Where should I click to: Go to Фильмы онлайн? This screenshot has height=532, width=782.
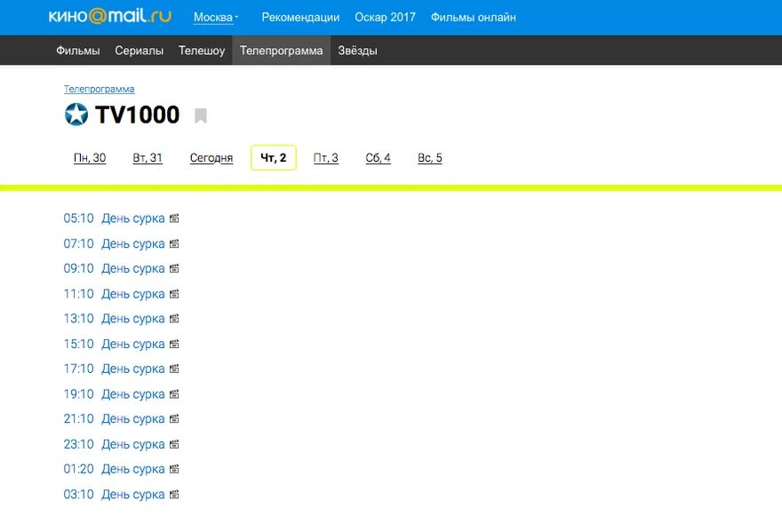click(474, 18)
